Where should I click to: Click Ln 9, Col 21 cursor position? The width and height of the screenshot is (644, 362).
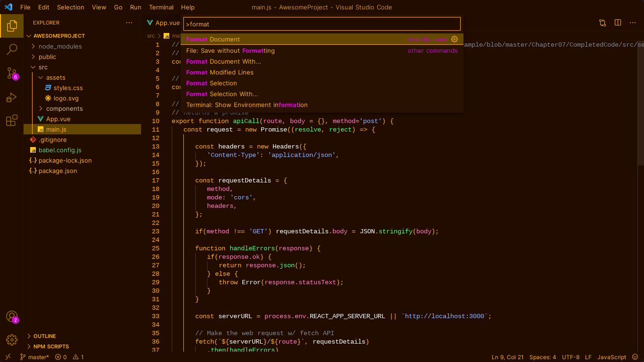coord(507,357)
